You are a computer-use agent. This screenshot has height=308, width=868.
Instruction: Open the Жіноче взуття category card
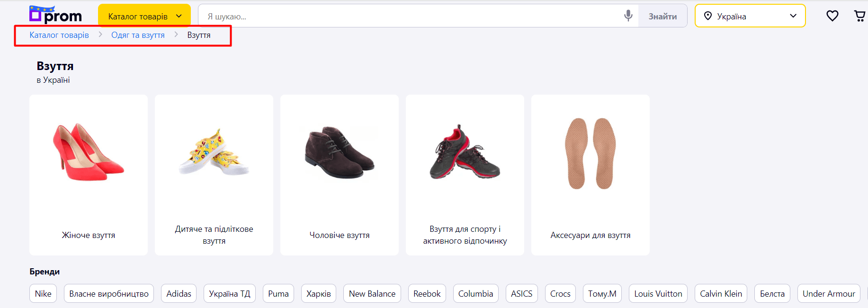click(x=89, y=175)
